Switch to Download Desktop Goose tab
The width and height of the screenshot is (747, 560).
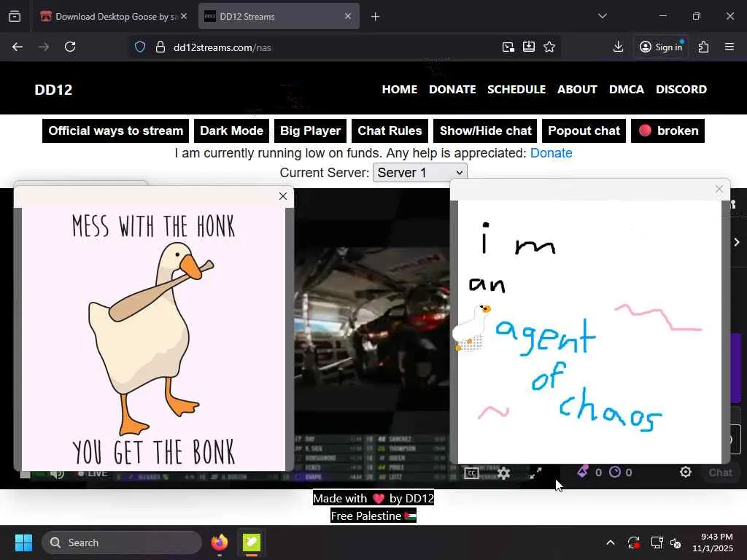[x=115, y=16]
